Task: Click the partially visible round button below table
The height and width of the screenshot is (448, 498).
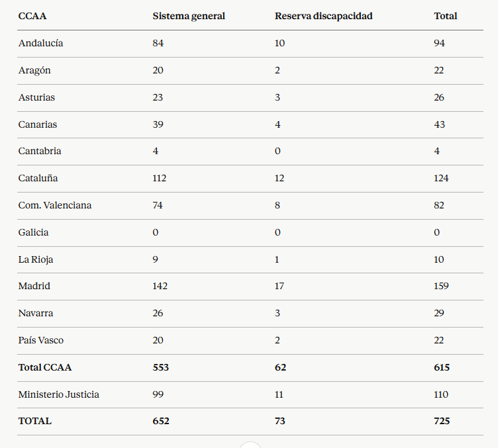Action: coord(250,445)
